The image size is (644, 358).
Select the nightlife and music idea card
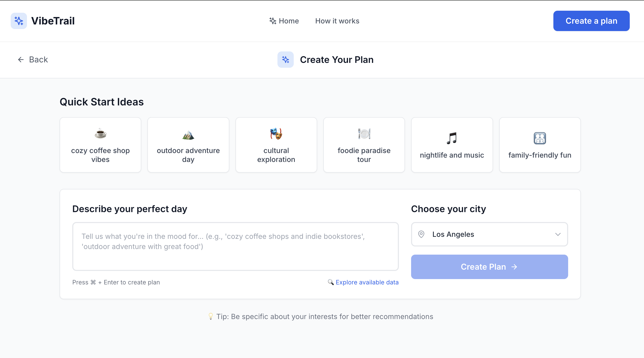(x=452, y=145)
